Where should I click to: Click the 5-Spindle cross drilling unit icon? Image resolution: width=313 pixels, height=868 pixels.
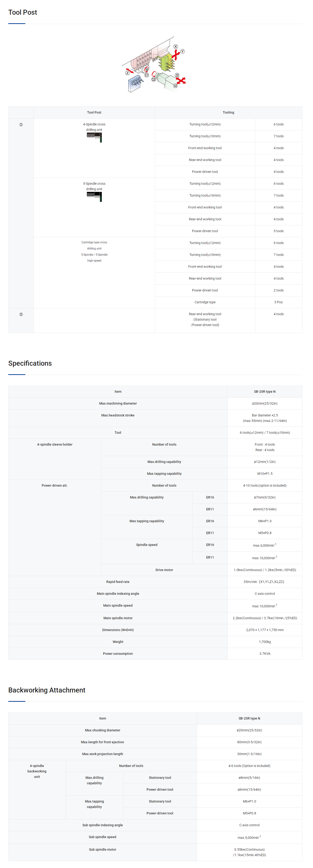coord(94,196)
